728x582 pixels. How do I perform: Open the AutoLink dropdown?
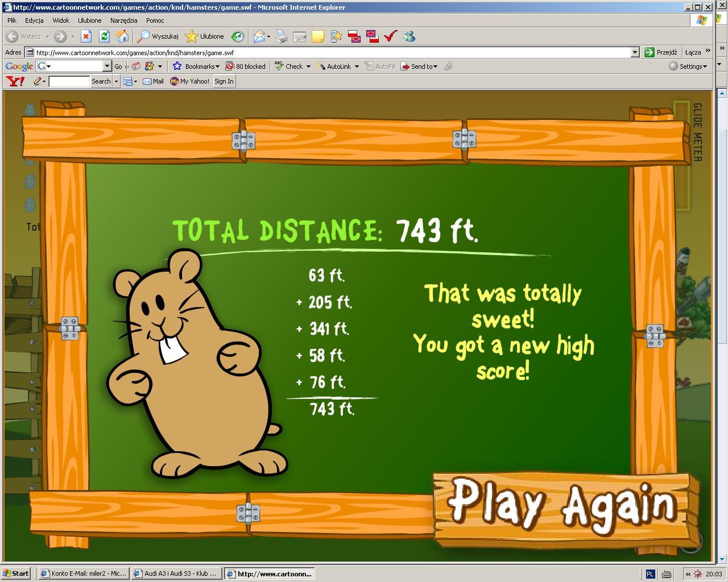[x=338, y=66]
